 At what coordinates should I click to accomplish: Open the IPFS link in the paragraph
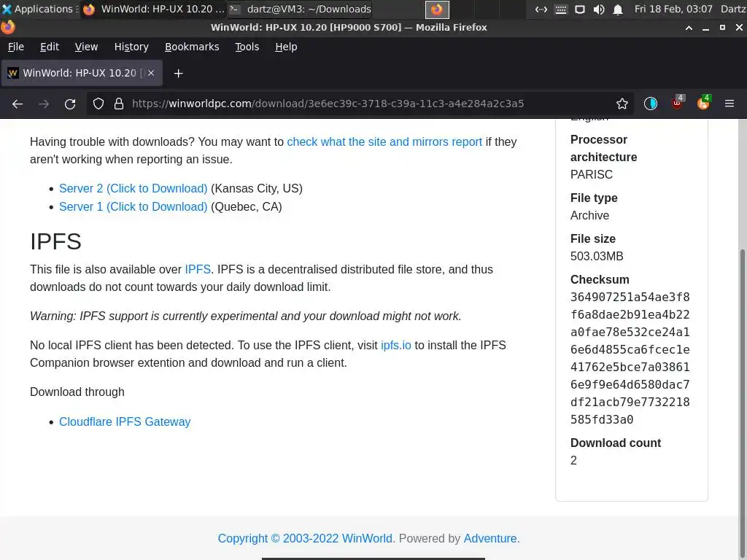point(198,270)
